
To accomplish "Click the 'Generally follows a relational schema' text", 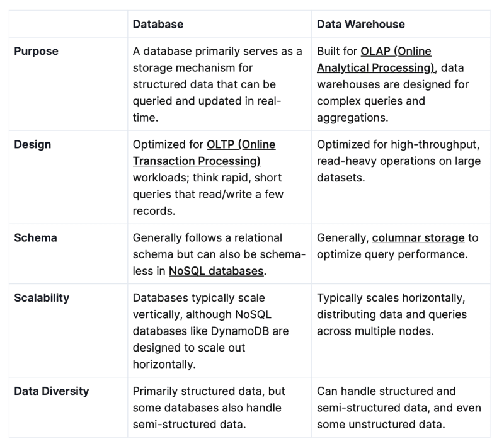I will click(x=207, y=246).
